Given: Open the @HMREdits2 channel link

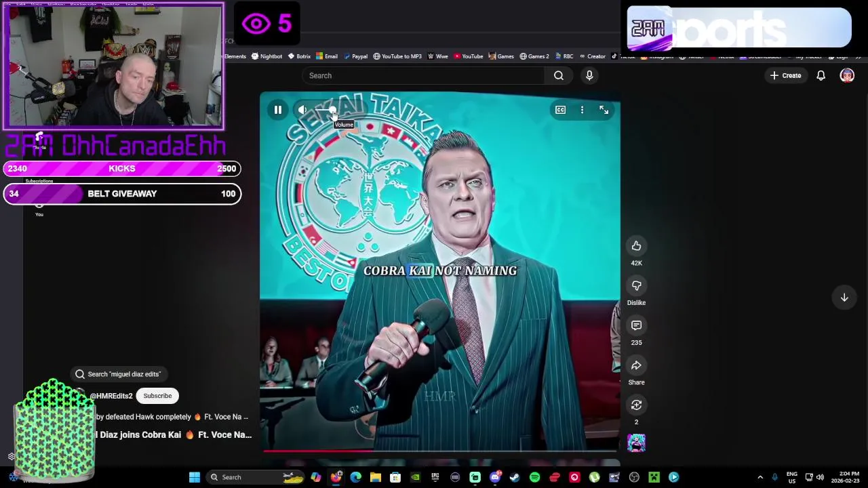Looking at the screenshot, I should click(111, 396).
